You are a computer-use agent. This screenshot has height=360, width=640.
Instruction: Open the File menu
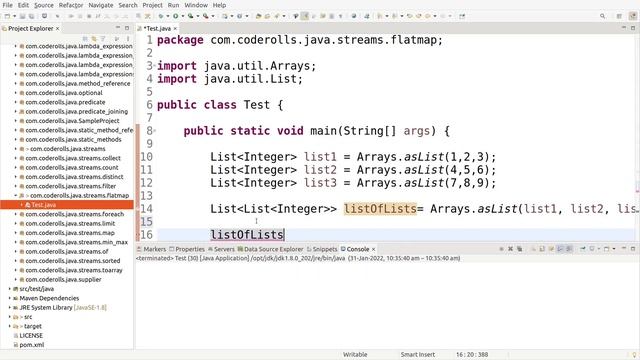point(7,5)
